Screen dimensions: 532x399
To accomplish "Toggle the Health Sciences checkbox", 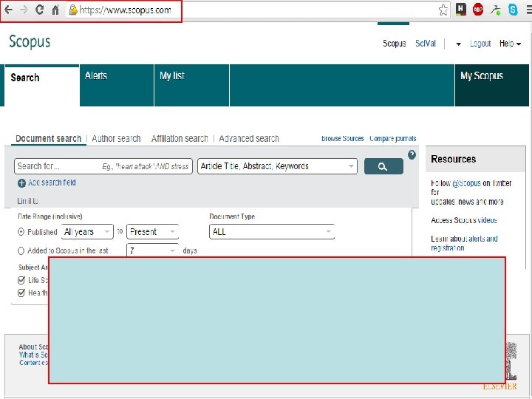I will pyautogui.click(x=21, y=293).
